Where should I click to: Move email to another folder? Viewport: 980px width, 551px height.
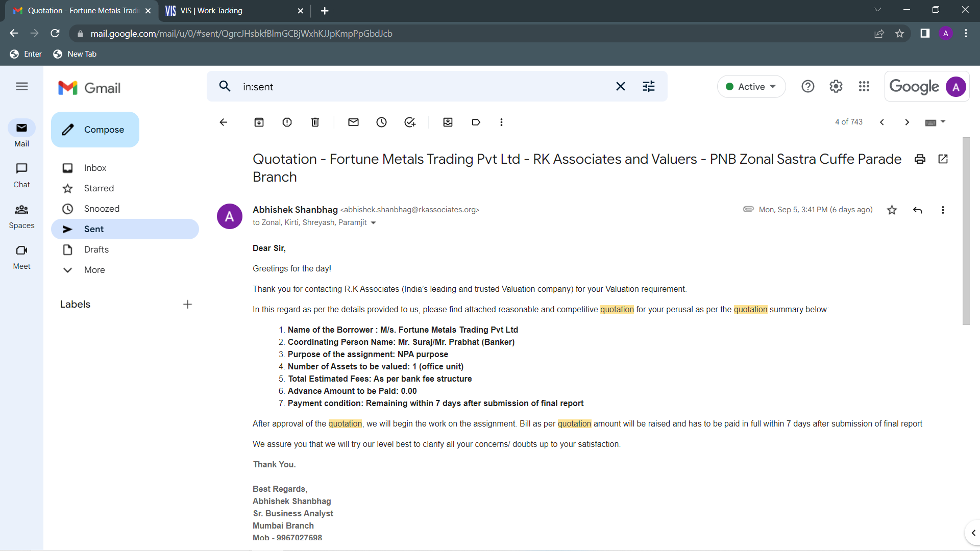[448, 122]
